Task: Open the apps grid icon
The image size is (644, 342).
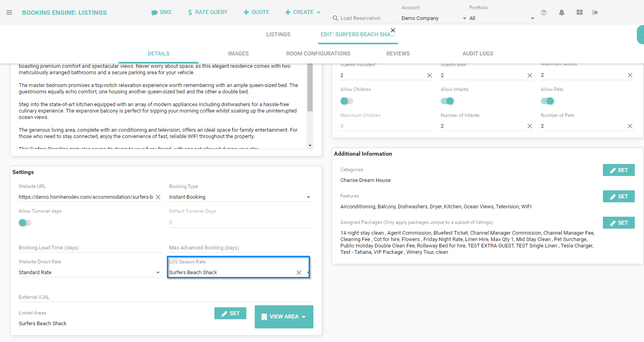Action: (579, 13)
